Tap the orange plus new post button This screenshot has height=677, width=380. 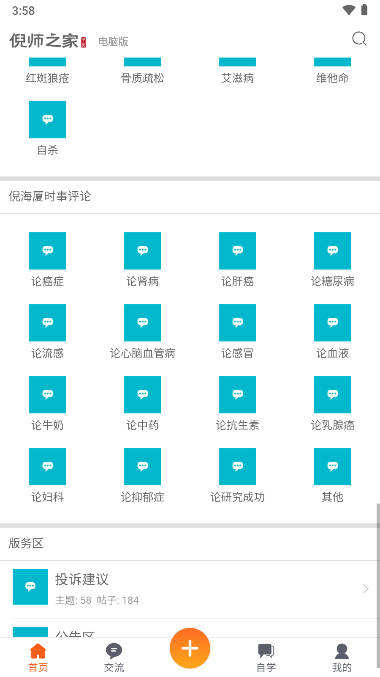(190, 648)
